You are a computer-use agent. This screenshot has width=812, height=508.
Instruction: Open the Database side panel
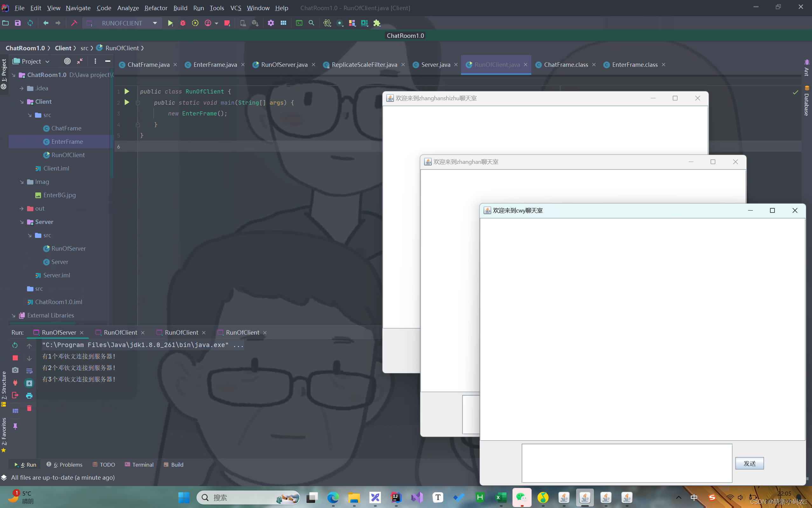tap(806, 101)
